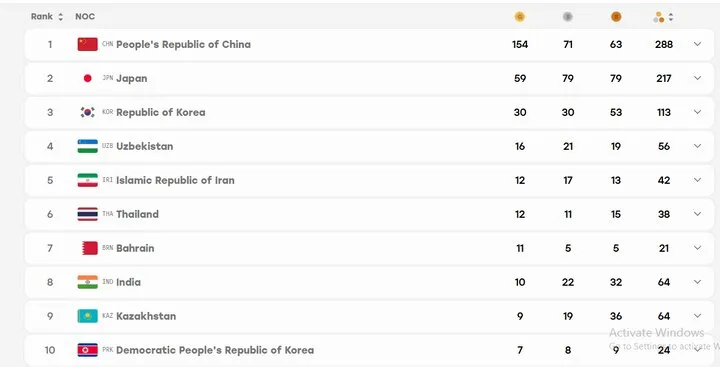The width and height of the screenshot is (720, 367).
Task: Sort the table by Rank header
Action: tap(47, 17)
